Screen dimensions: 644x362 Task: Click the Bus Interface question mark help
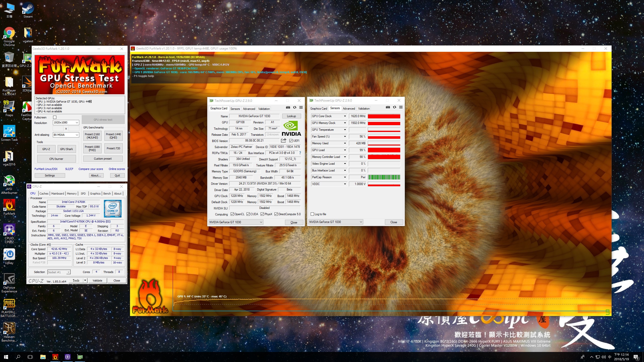[300, 153]
